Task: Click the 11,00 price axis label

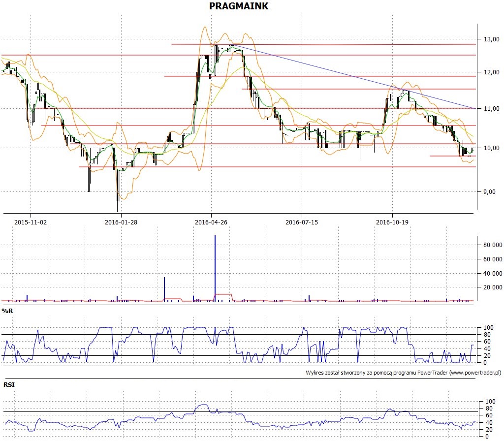Action: 492,109
